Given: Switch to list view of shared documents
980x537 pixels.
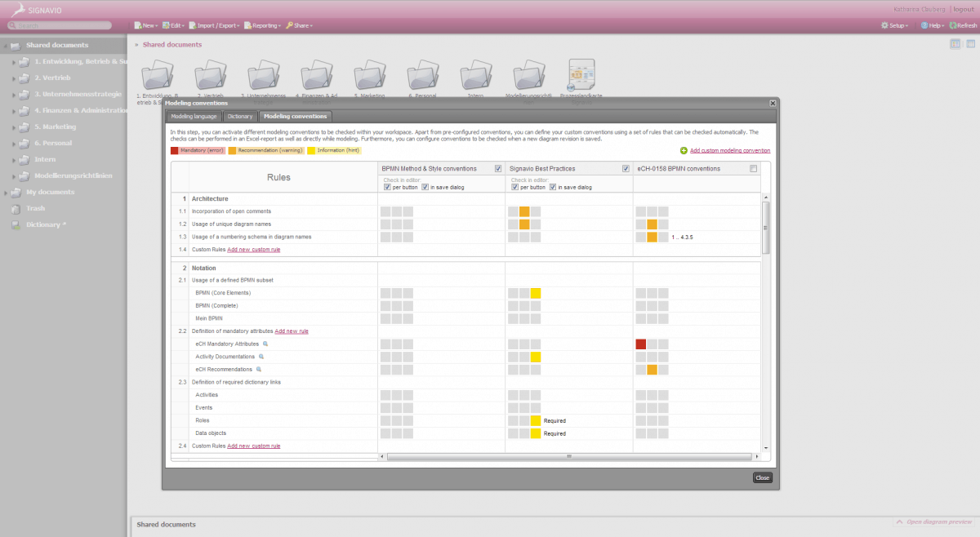Looking at the screenshot, I should (x=969, y=43).
